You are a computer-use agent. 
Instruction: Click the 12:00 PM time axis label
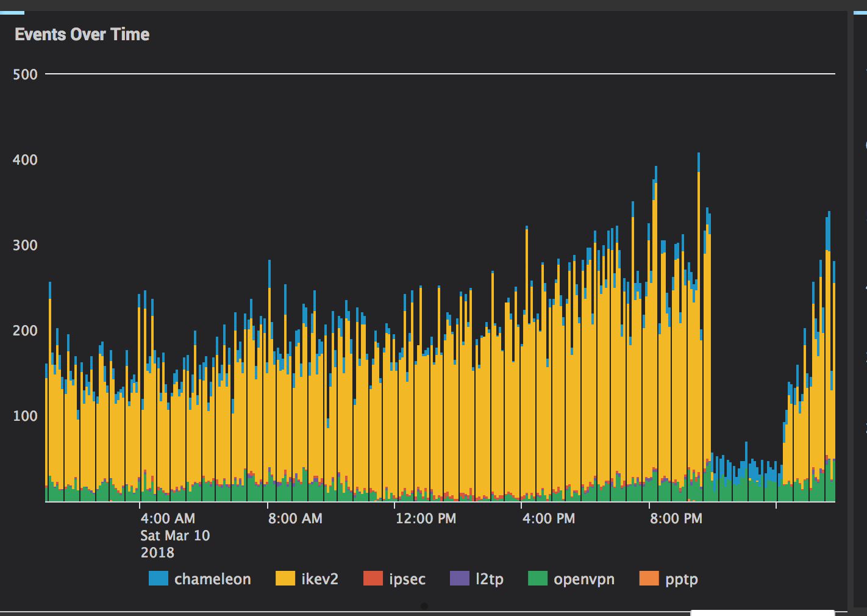[426, 518]
